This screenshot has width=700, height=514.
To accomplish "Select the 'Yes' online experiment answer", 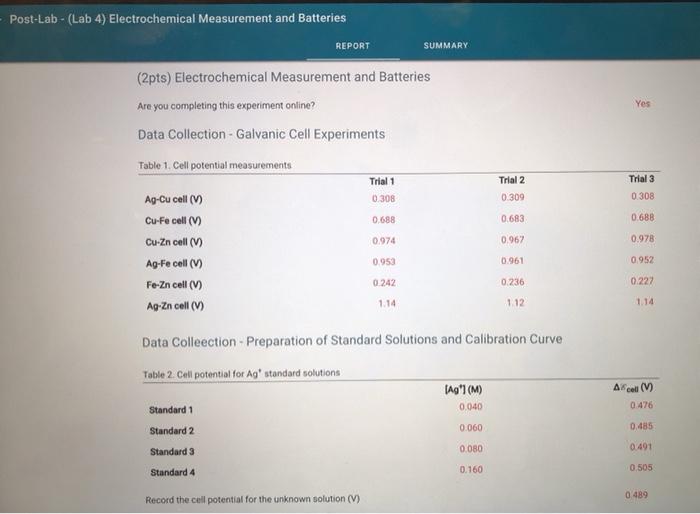I will pyautogui.click(x=642, y=104).
